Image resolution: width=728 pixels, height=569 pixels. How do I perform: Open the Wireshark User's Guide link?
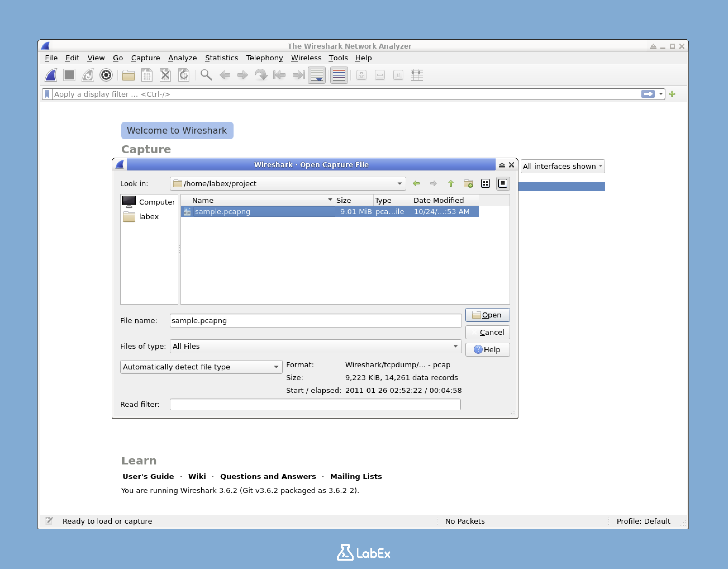point(148,476)
